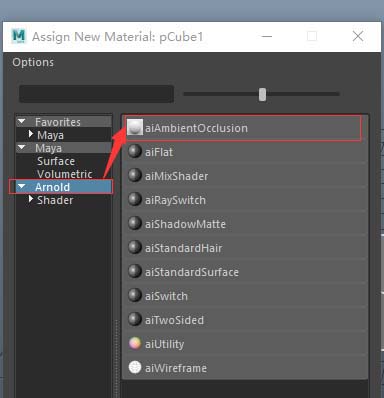Click the Maya logo in title bar

18,36
